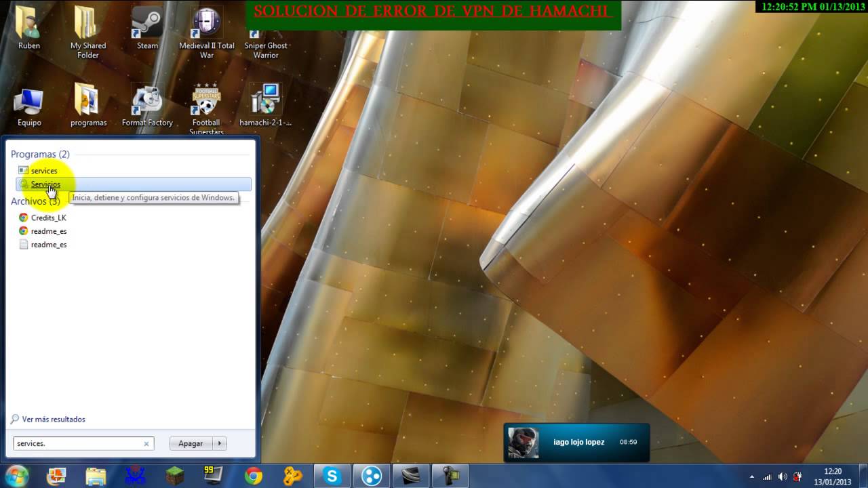This screenshot has height=488, width=868.
Task: Click the red power tray icon
Action: pos(798,476)
